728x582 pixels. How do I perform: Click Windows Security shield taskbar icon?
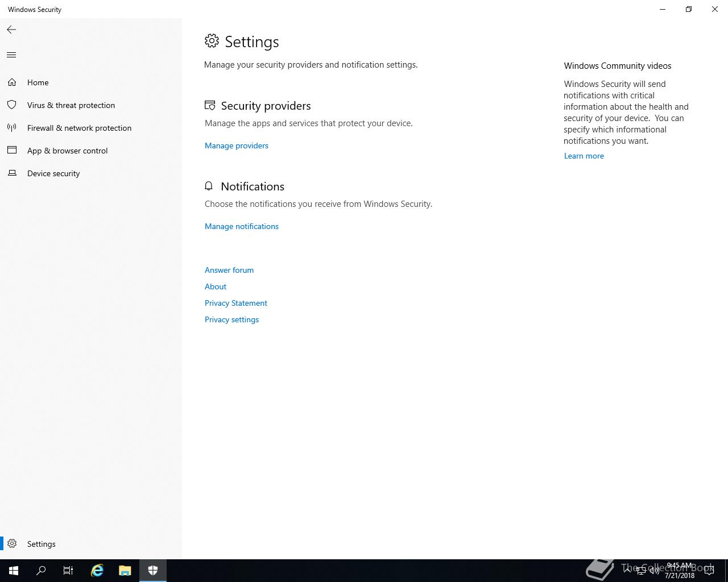click(153, 571)
